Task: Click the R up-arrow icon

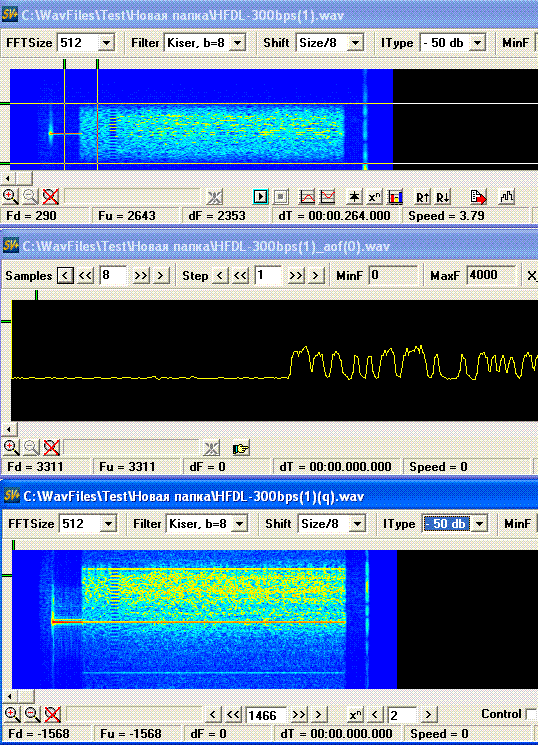Action: point(422,197)
